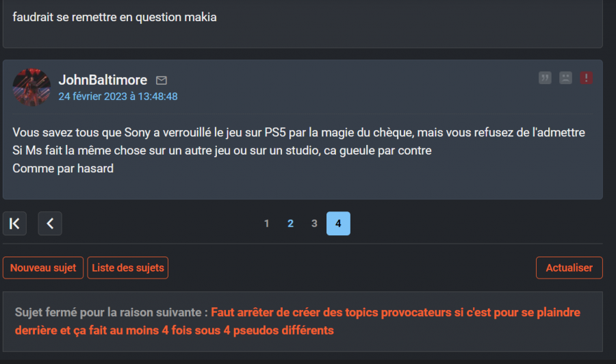Click the "faudrait se remettre en question" message

tap(114, 17)
